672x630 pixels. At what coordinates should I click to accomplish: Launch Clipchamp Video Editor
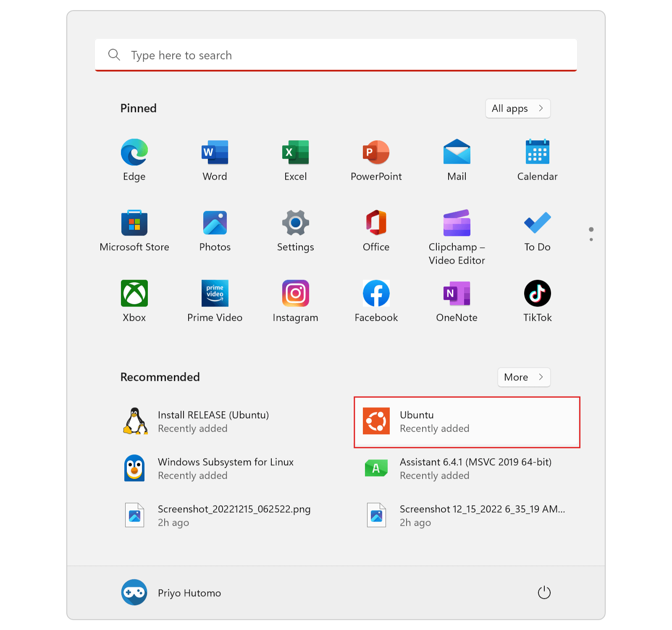(457, 237)
